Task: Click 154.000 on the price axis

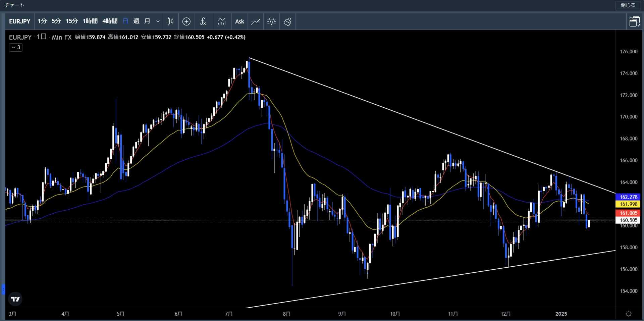Action: [629, 291]
